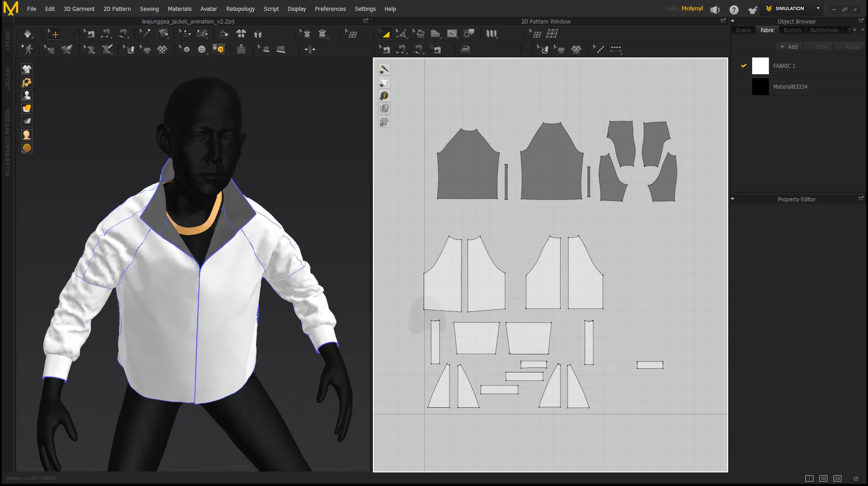The width and height of the screenshot is (868, 486).
Task: Choose the Steam iron tool in 2D toolbar
Action: [x=465, y=49]
